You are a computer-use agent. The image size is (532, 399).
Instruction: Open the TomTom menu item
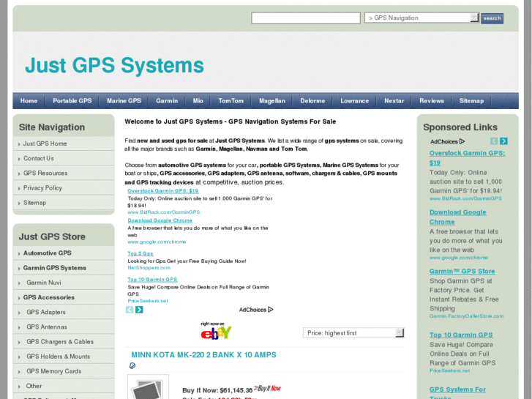click(x=231, y=101)
